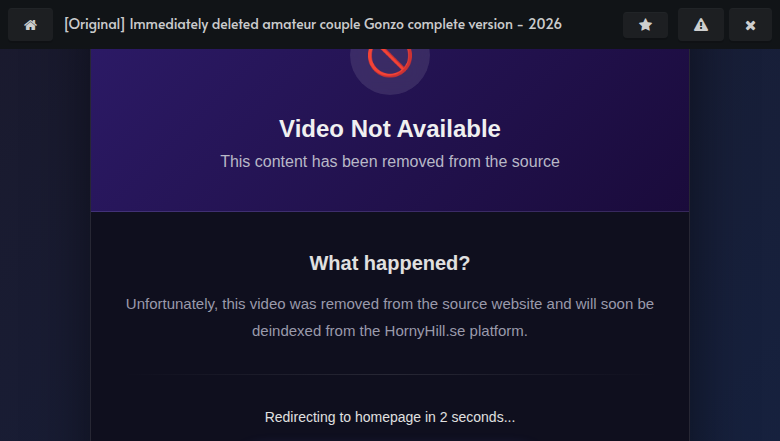Image resolution: width=780 pixels, height=441 pixels.
Task: Click the "Redirecting to homepage" countdown message
Action: (x=390, y=417)
